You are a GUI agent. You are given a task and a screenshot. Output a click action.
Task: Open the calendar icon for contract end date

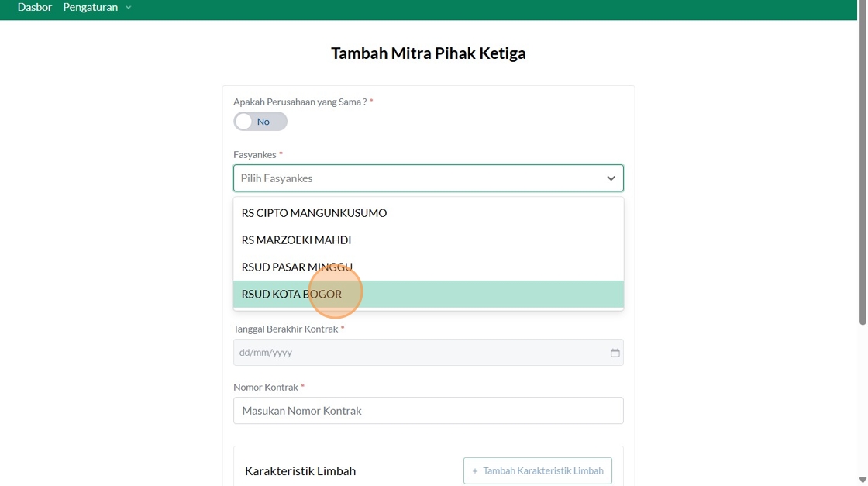pos(615,353)
